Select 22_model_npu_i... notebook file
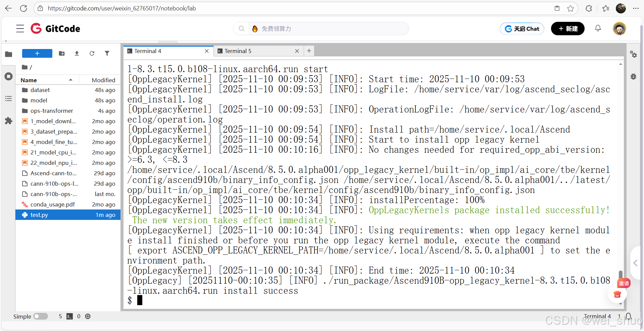 pos(68,163)
